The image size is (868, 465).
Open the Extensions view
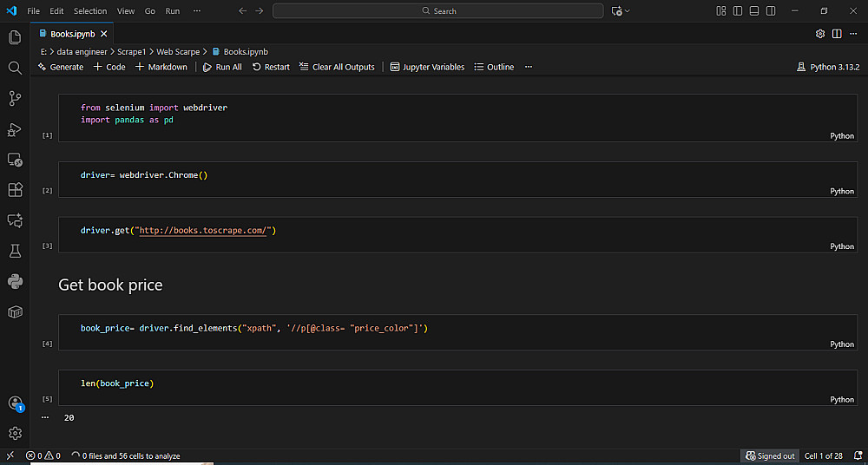point(15,189)
